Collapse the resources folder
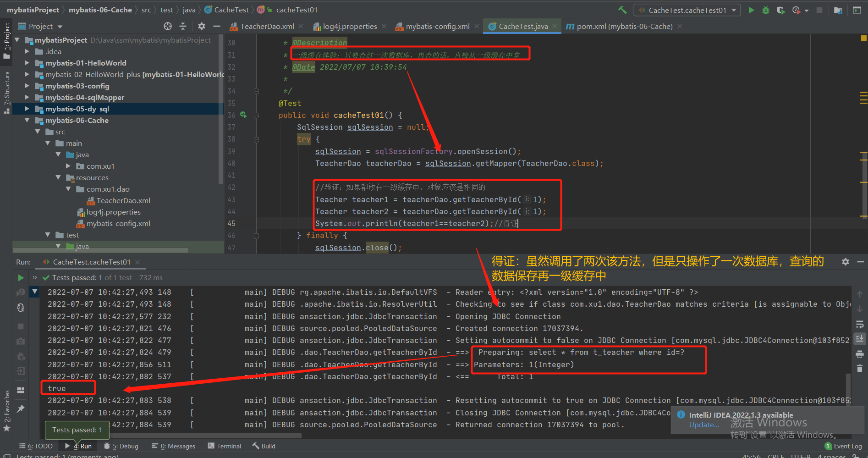The height and width of the screenshot is (458, 868). click(58, 177)
